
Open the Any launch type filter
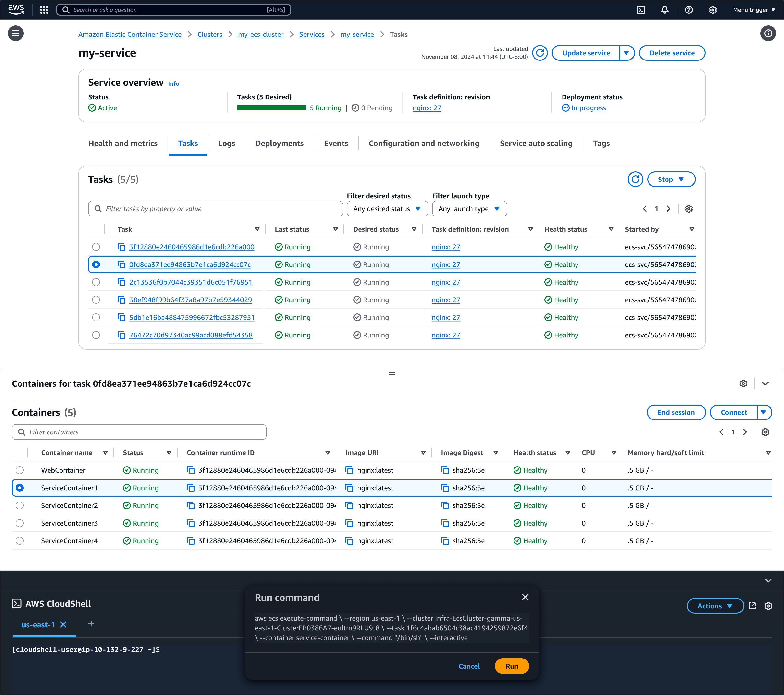(469, 209)
